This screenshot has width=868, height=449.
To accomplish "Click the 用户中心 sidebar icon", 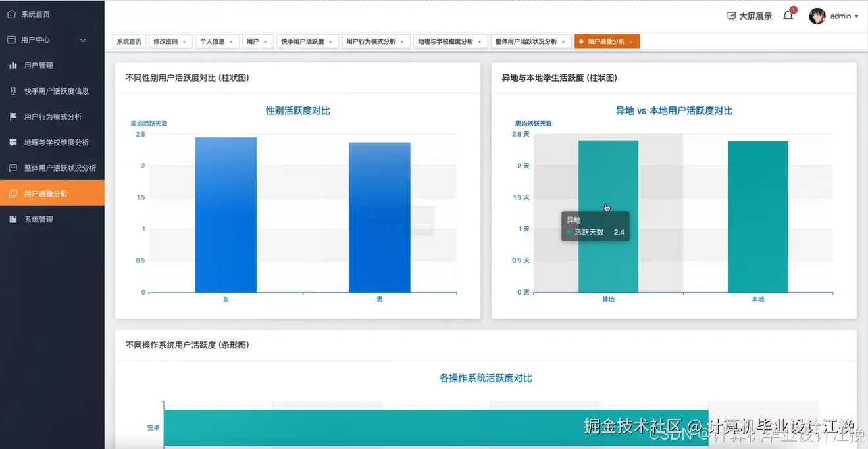I will [x=11, y=39].
